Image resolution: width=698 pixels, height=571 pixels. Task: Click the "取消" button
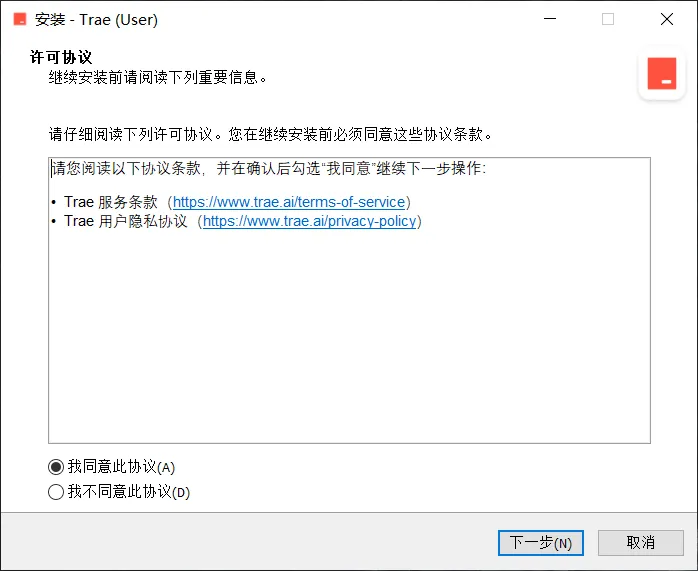641,543
